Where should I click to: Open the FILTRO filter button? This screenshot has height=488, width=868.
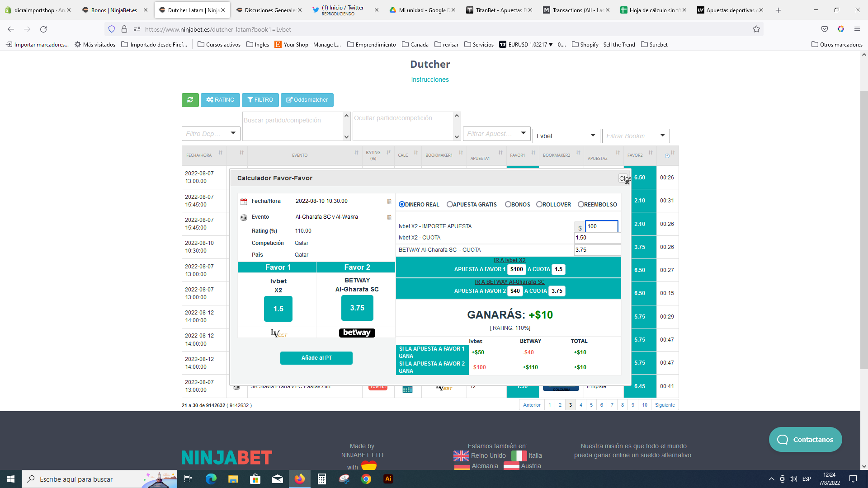coord(260,100)
